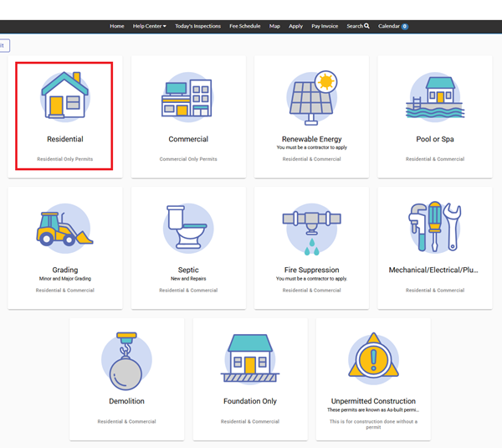Open Today's Inspections page
Image resolution: width=502 pixels, height=448 pixels.
(x=197, y=26)
